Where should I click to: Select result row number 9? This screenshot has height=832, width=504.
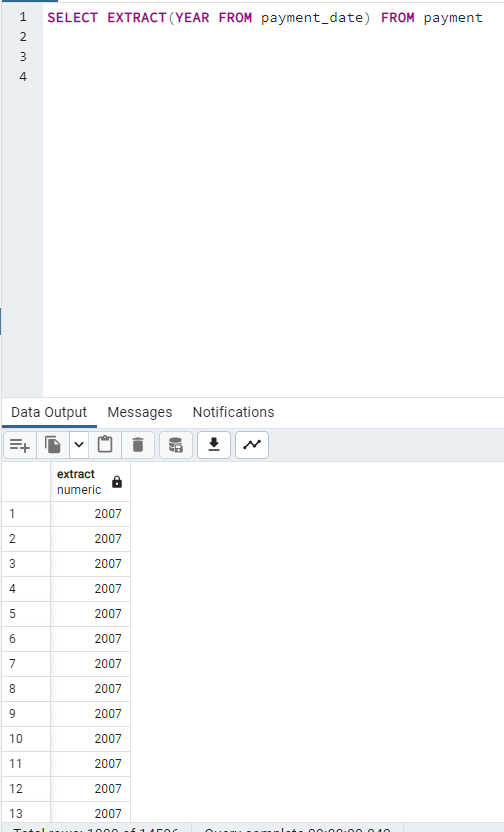[26, 713]
